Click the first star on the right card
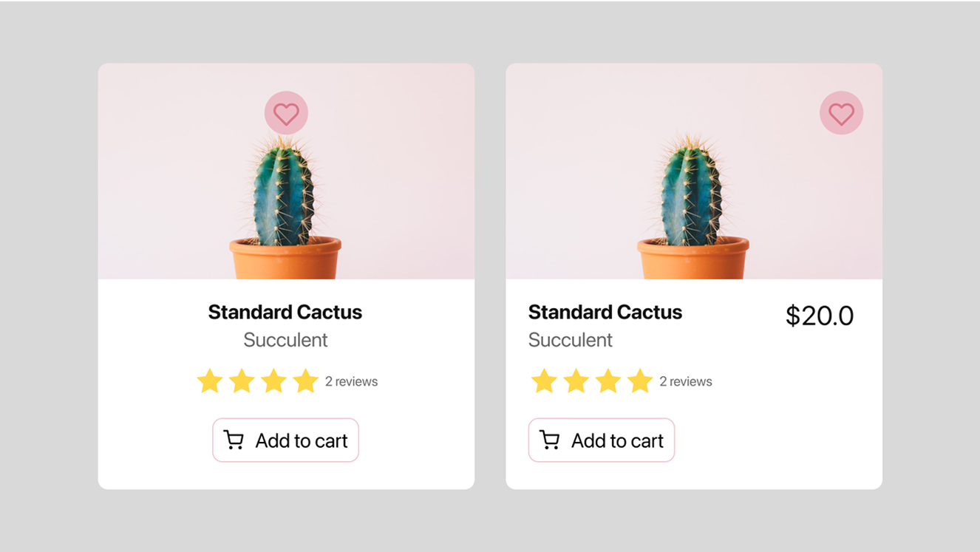This screenshot has width=980, height=552. point(544,381)
